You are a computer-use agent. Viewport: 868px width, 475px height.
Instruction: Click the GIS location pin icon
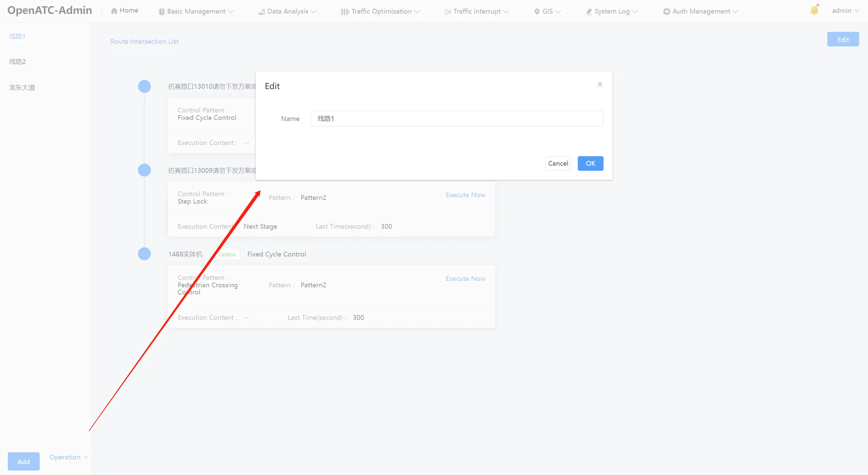(537, 12)
